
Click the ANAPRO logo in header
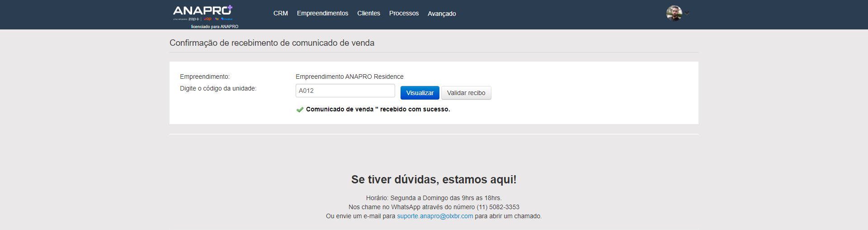[203, 10]
